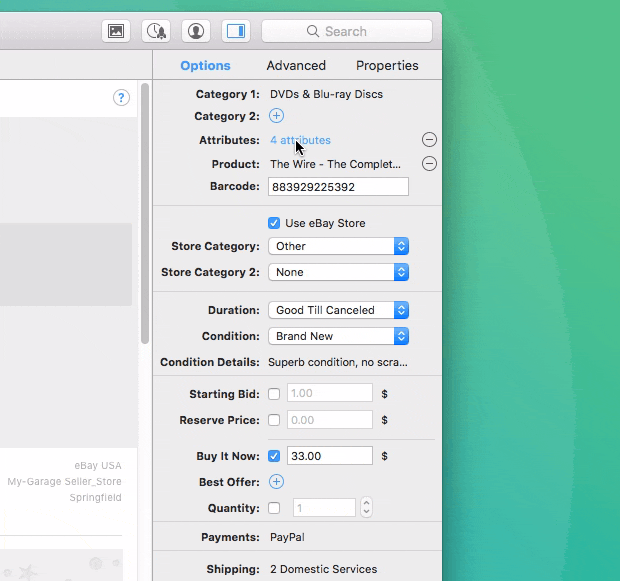Open 2 Domestic Services shipping settings

point(323,569)
